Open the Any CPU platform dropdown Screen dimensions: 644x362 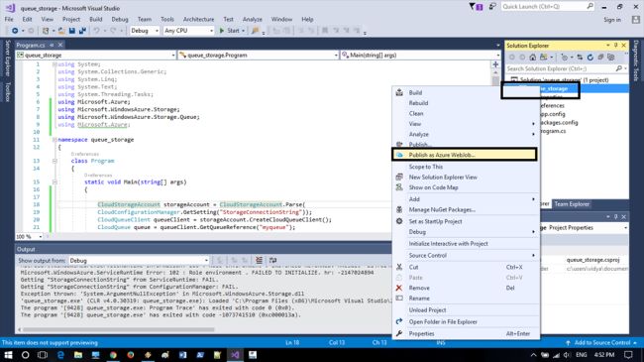(x=188, y=31)
